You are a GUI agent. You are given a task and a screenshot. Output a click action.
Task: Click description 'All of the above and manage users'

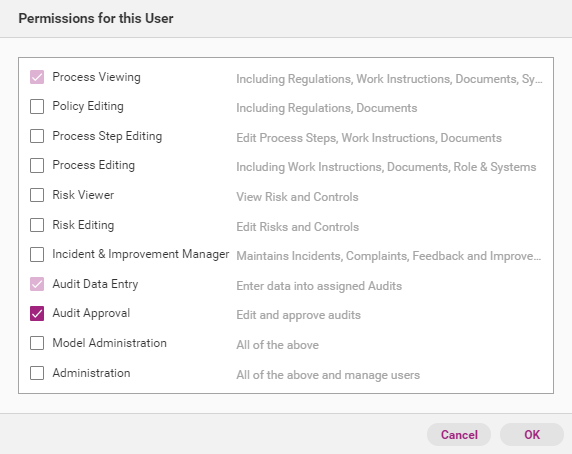tap(328, 375)
